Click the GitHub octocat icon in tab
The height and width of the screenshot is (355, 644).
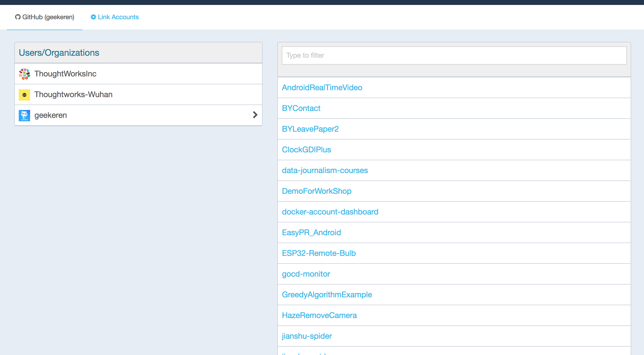pyautogui.click(x=18, y=17)
